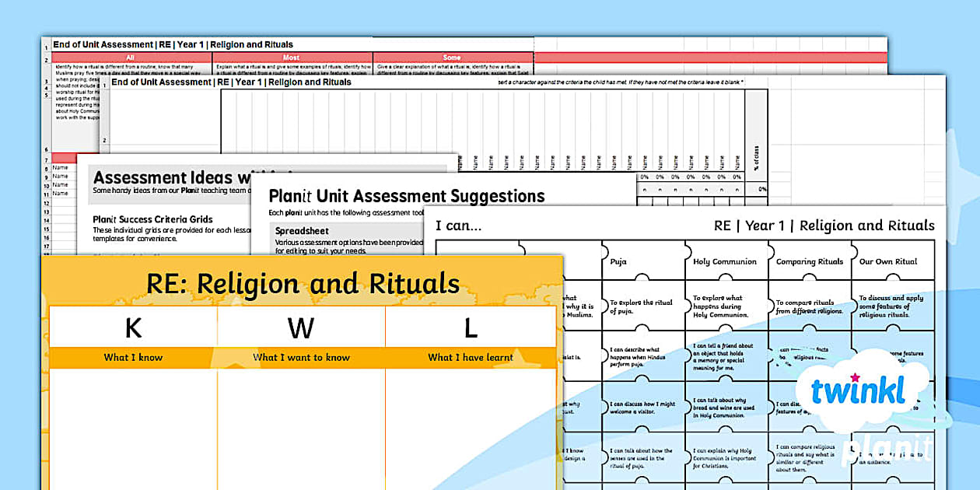Click the 'What I have learnt' label
980x490 pixels.
click(470, 358)
